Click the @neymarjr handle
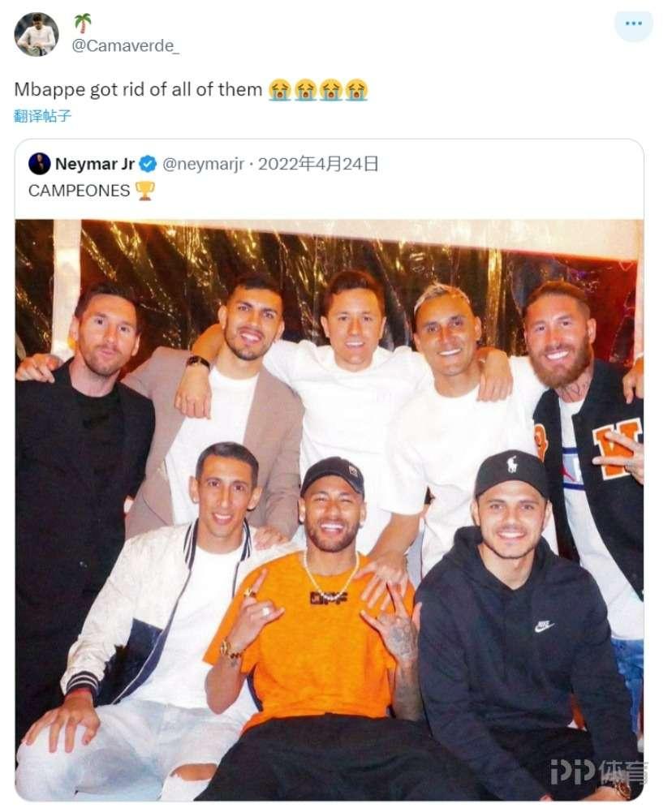 point(203,164)
